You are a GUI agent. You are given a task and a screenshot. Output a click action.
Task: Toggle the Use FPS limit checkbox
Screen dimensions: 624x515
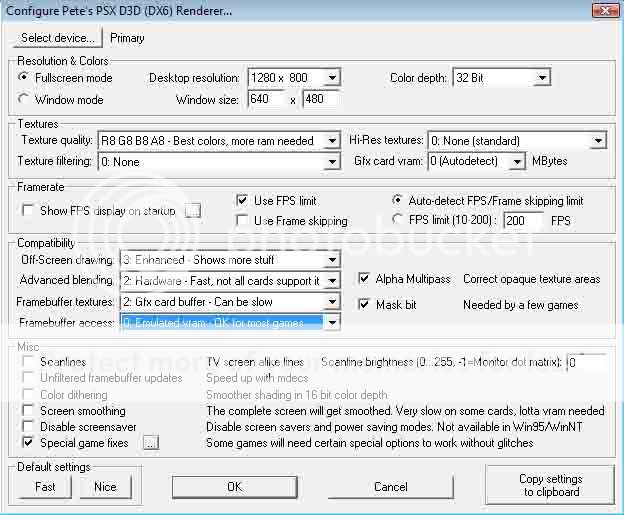click(x=242, y=200)
